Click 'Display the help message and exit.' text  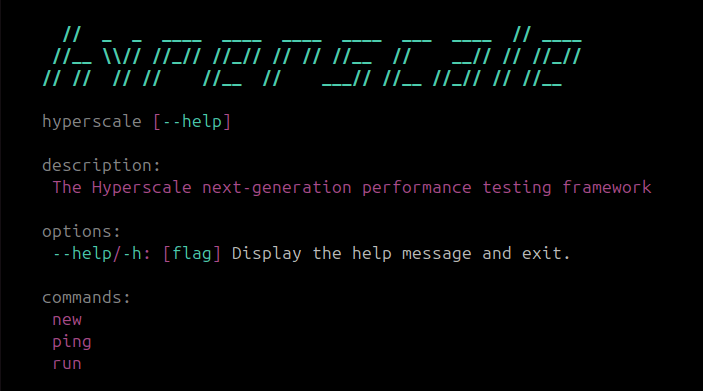[401, 253]
